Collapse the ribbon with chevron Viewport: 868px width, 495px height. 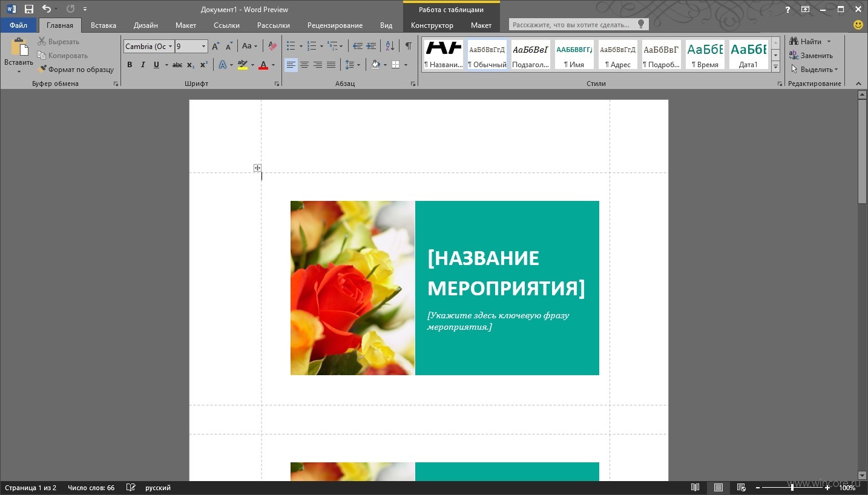click(858, 84)
